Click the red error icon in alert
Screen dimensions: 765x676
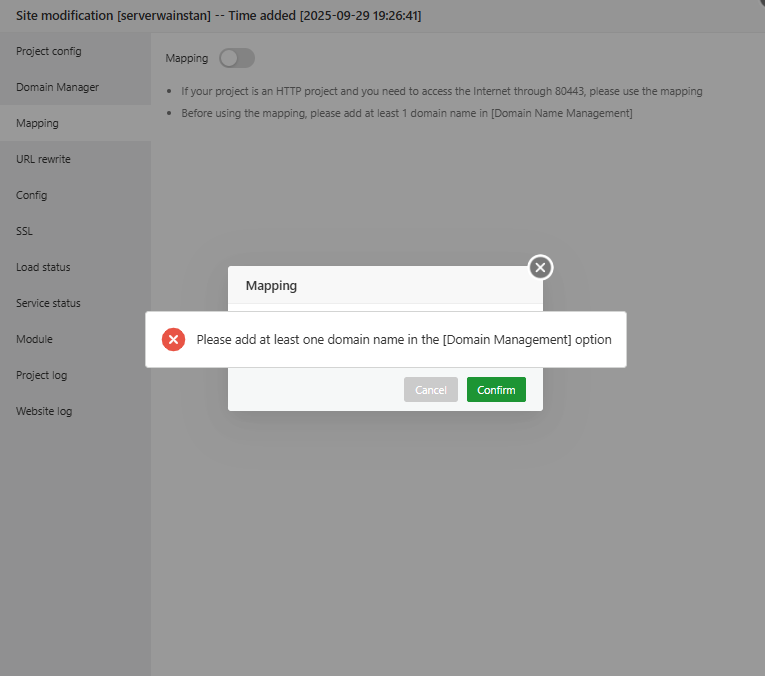pos(173,339)
